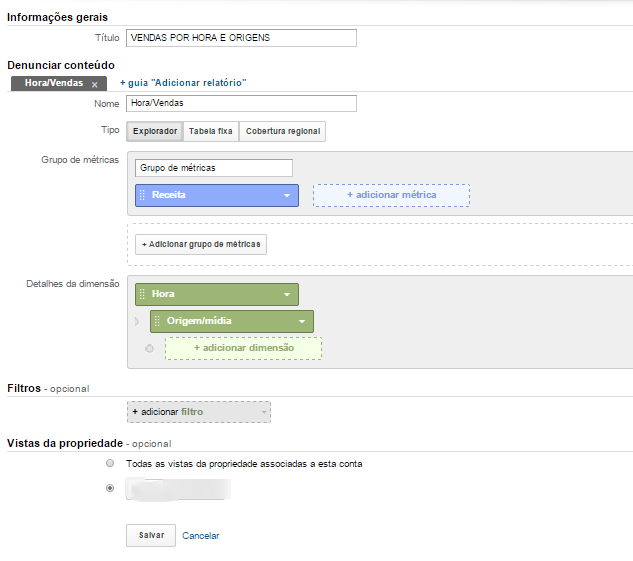Click the Receita metric drag handle
Screen dimensions: 633x561
(x=142, y=195)
